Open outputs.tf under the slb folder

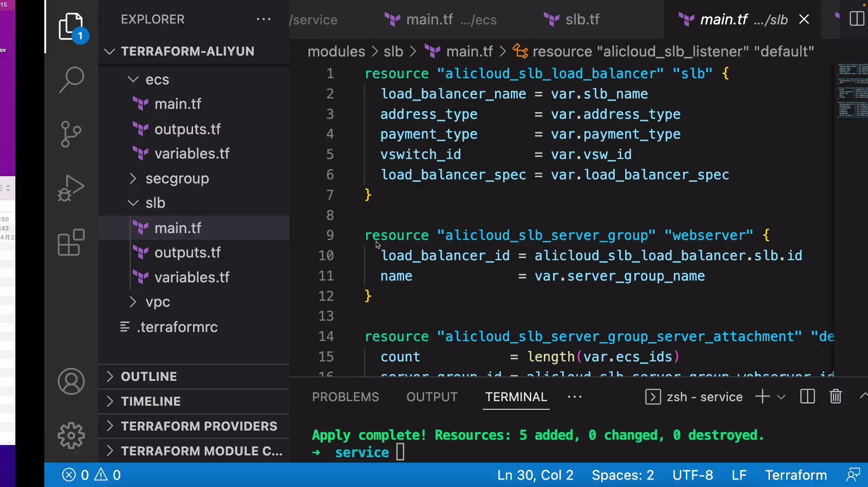tap(187, 253)
